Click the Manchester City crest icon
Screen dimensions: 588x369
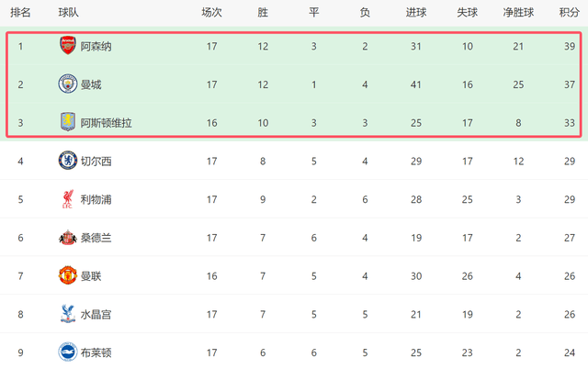coord(67,84)
